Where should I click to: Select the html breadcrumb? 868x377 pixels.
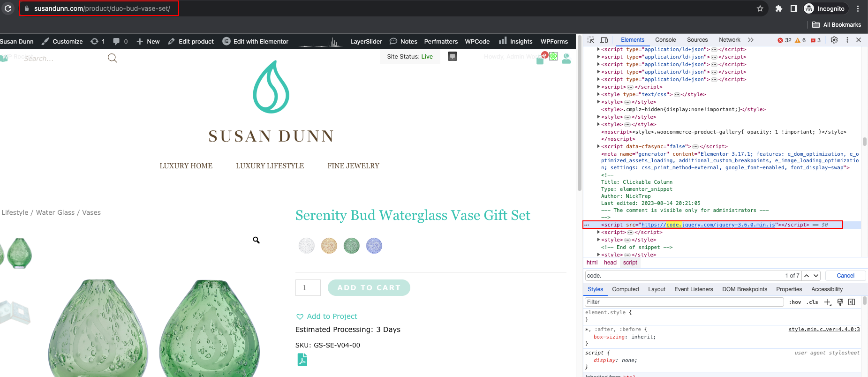(x=592, y=263)
